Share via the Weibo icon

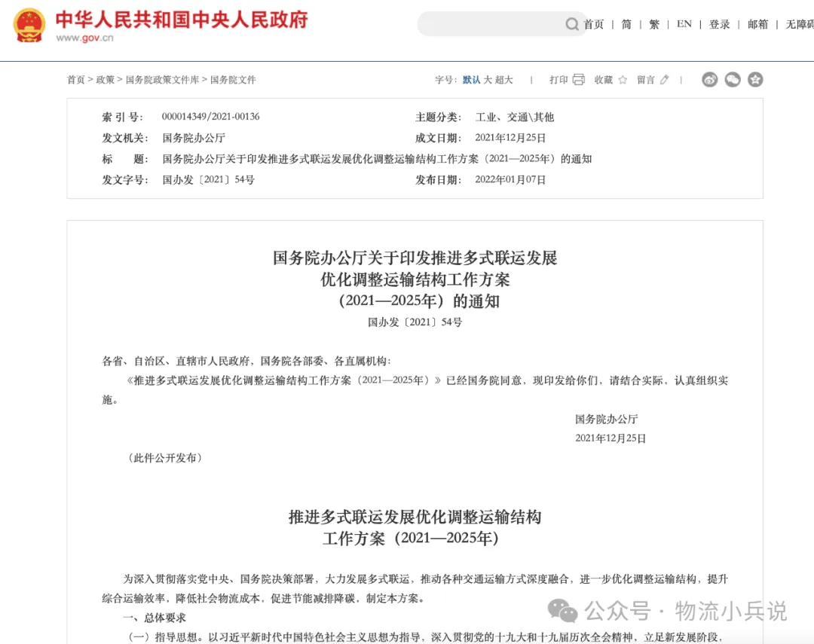point(710,79)
